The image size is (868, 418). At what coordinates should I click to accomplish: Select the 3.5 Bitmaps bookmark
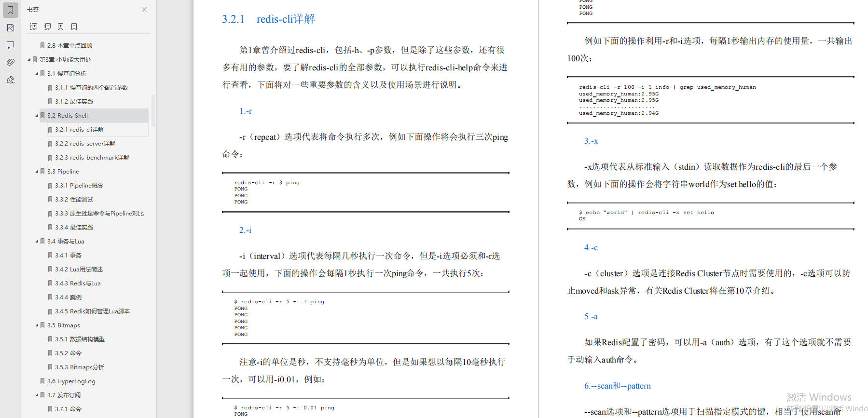[x=63, y=325]
